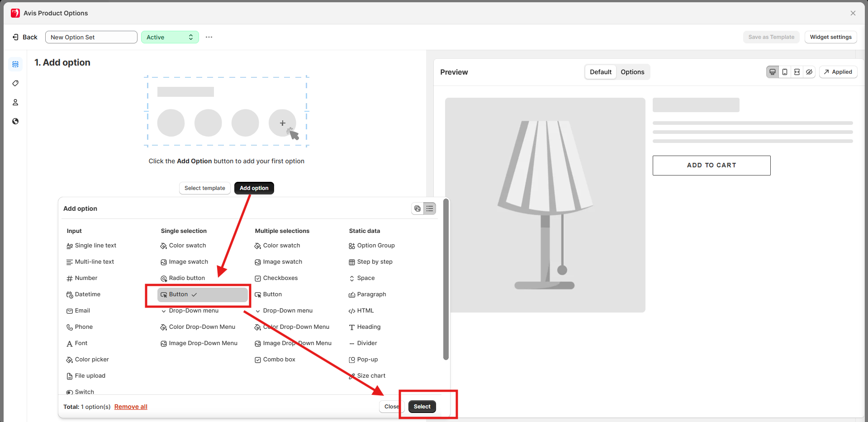
Task: Click the full-width preview icon
Action: (797, 72)
